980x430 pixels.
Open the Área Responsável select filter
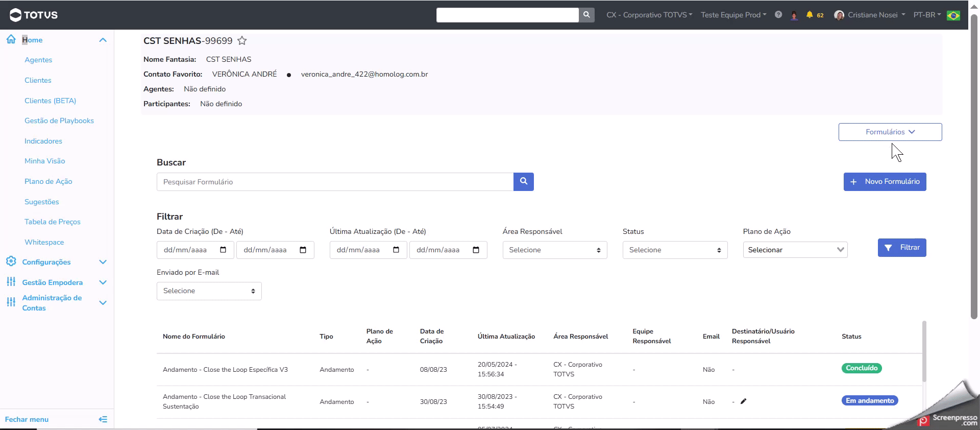[x=555, y=250]
